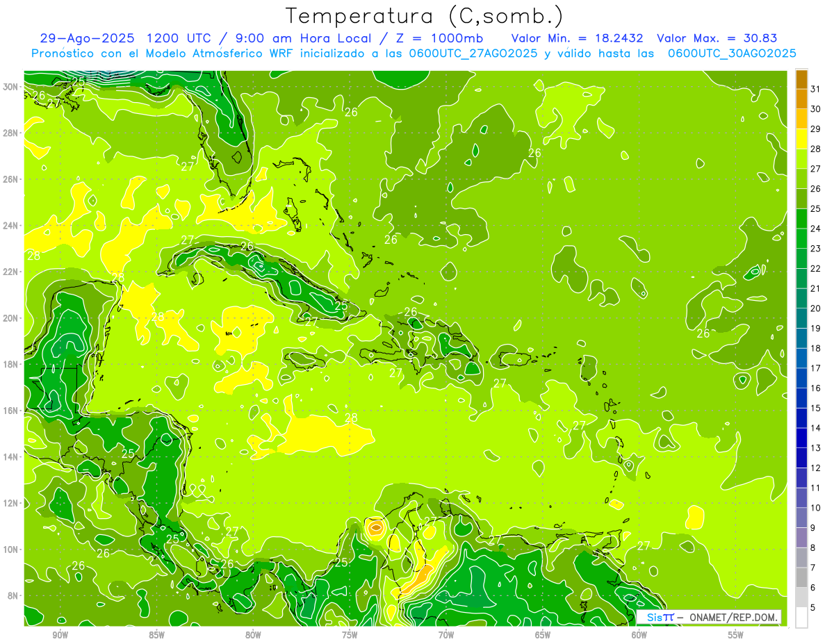
Task: Click the 70W longitude axis label
Action: (446, 635)
